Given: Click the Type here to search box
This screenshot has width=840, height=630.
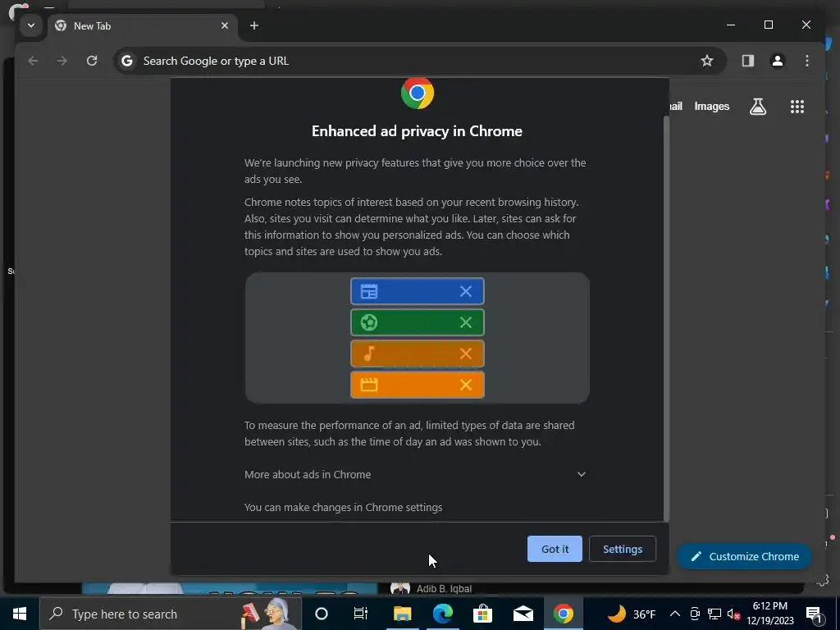Looking at the screenshot, I should tap(171, 614).
